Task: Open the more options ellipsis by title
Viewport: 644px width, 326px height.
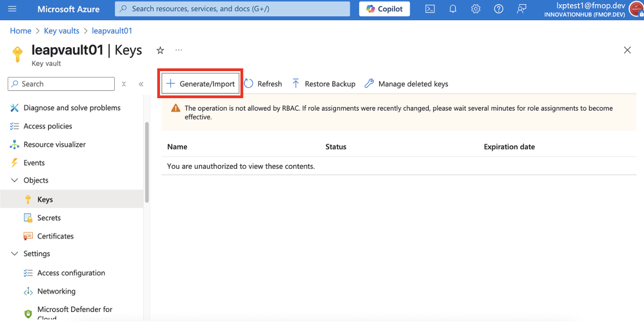Action: [179, 50]
